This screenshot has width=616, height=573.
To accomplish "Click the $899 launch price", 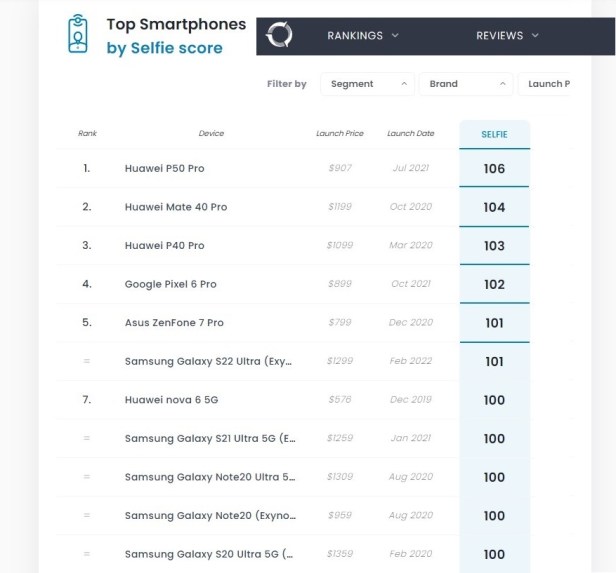I will (x=340, y=284).
